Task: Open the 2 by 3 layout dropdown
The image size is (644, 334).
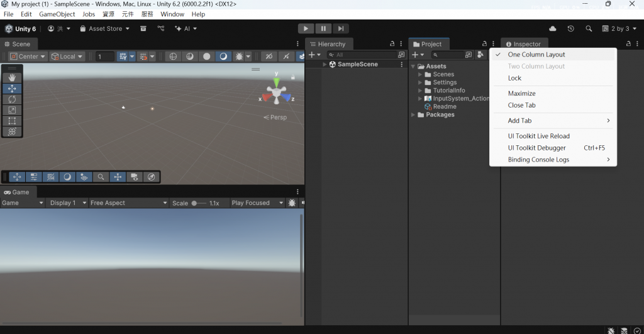Action: [x=619, y=28]
